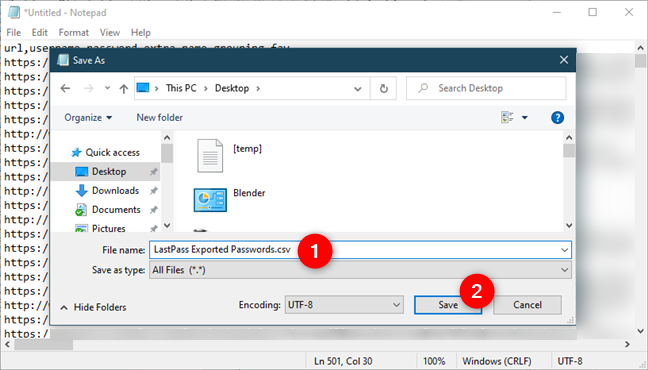Collapse folders with Hide Folders
The image size is (648, 370).
pyautogui.click(x=93, y=307)
